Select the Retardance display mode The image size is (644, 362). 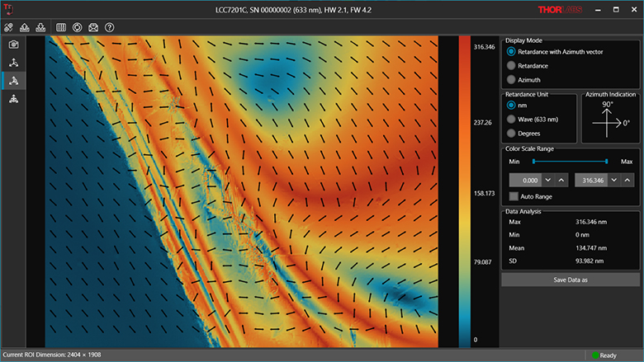(511, 66)
